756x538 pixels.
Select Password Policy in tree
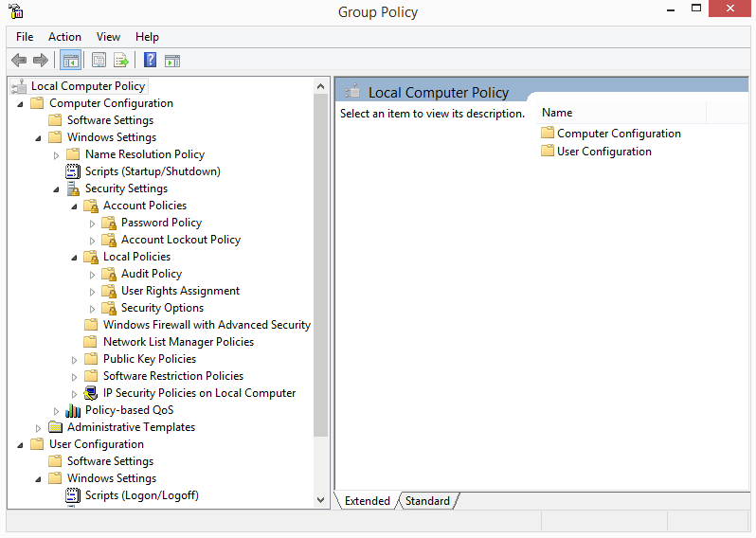click(x=161, y=223)
